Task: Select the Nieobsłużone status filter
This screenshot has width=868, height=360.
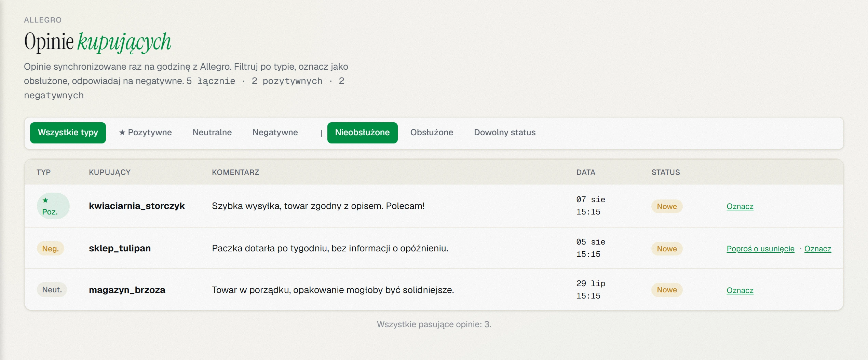Action: pos(362,133)
